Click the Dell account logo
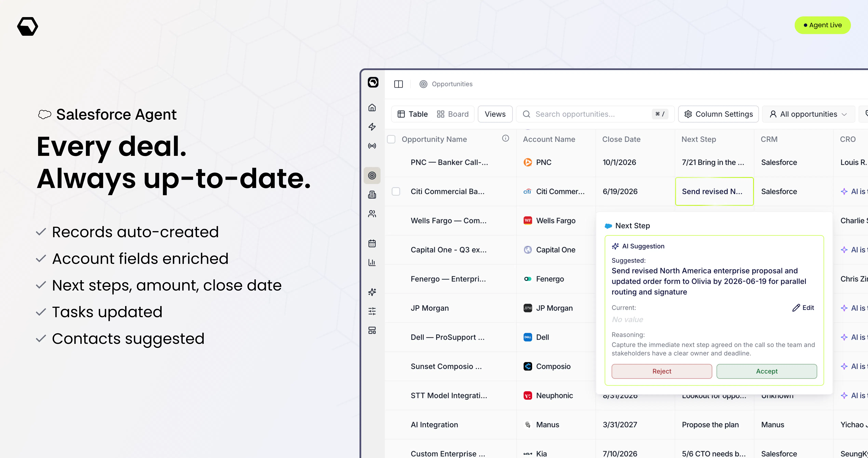This screenshot has height=458, width=868. [528, 337]
